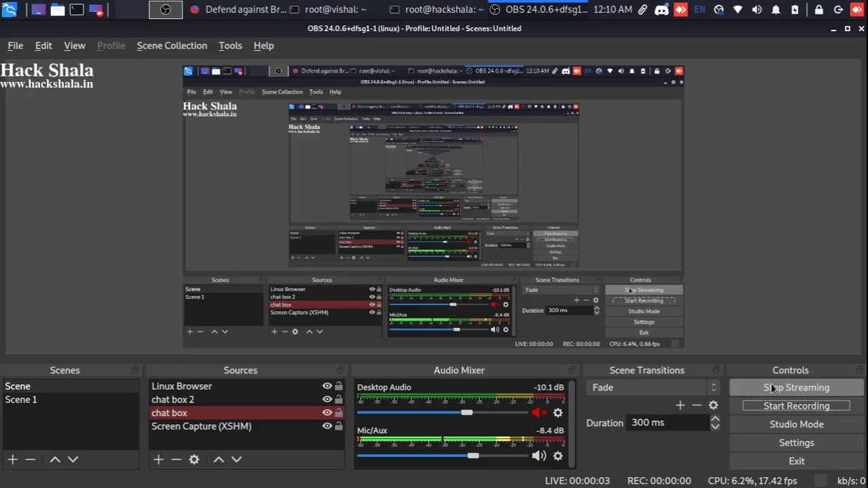Viewport: 868px width, 488px height.
Task: Open the Scene Collection menu
Action: [172, 45]
